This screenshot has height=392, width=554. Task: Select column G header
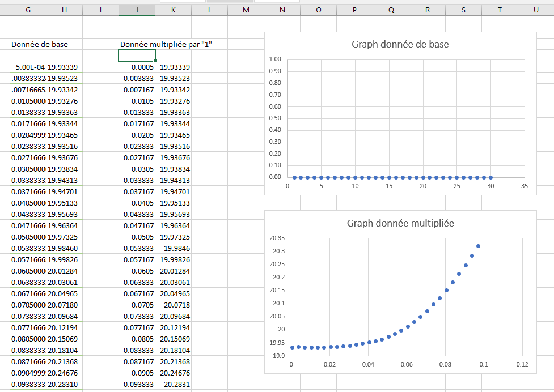tap(28, 10)
